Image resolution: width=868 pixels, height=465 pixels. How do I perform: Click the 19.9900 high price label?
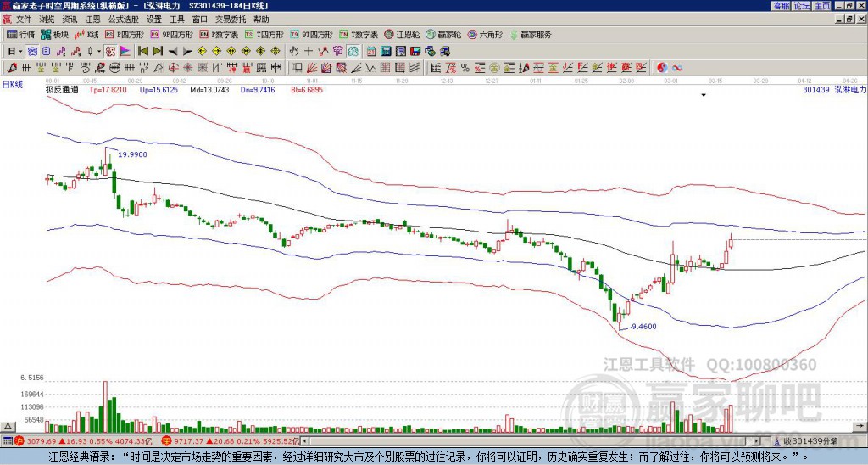[x=133, y=154]
